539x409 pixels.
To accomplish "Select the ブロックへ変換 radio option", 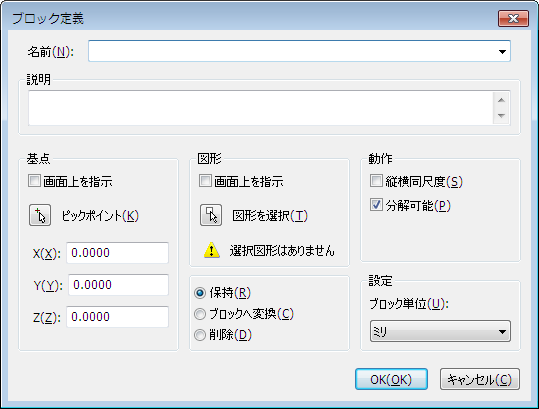I will (200, 314).
